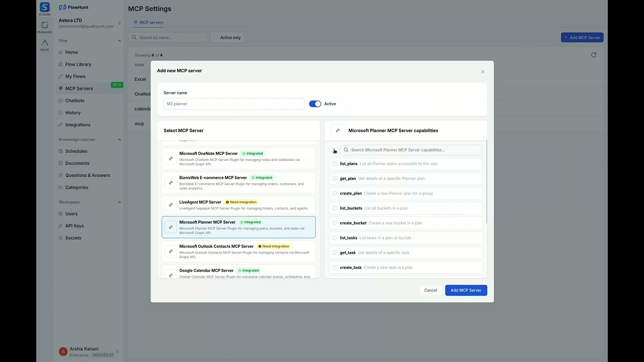
Task: Click Flow Library sidebar icon
Action: [x=61, y=64]
